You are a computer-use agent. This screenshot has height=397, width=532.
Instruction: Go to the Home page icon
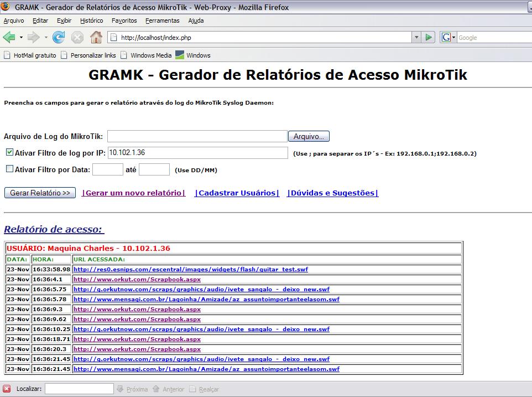(x=96, y=37)
